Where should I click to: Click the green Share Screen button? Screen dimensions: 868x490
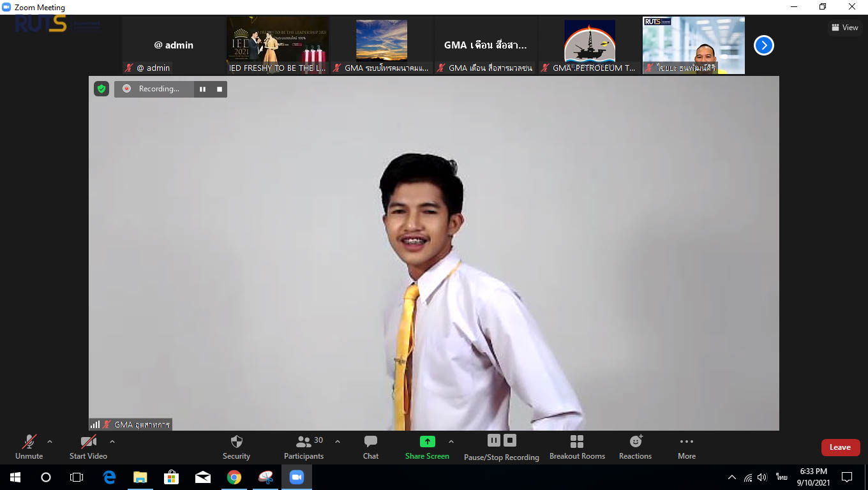coord(427,447)
